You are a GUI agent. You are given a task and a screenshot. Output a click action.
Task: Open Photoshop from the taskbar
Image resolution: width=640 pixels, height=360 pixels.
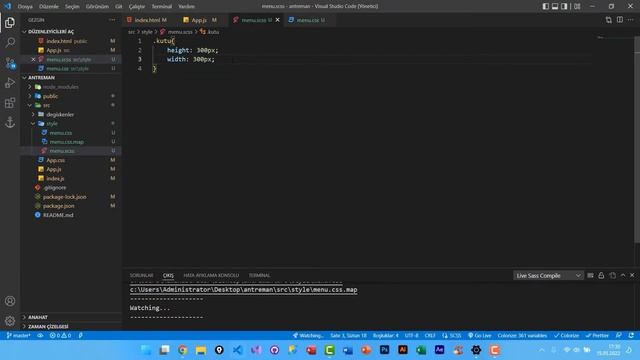click(384, 350)
